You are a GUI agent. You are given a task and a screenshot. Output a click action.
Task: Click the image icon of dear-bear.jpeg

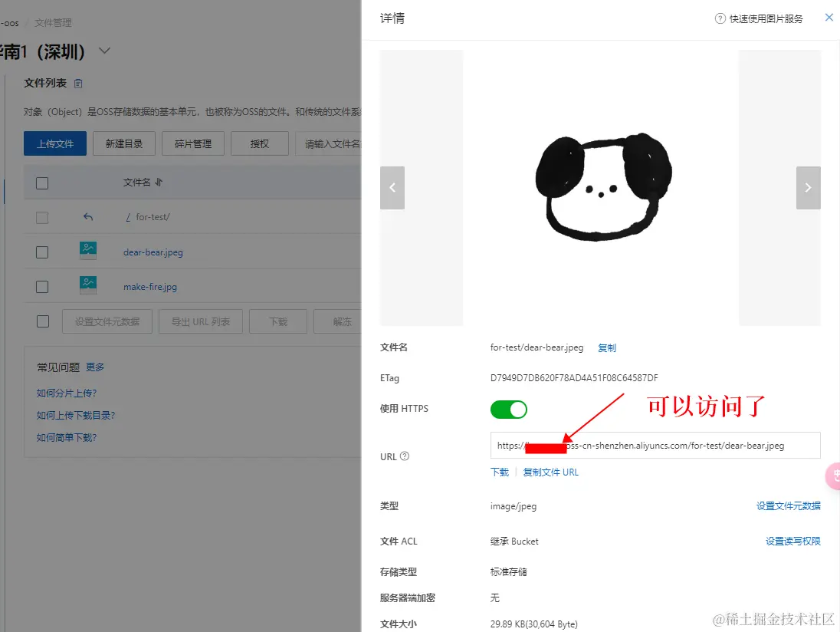point(88,251)
